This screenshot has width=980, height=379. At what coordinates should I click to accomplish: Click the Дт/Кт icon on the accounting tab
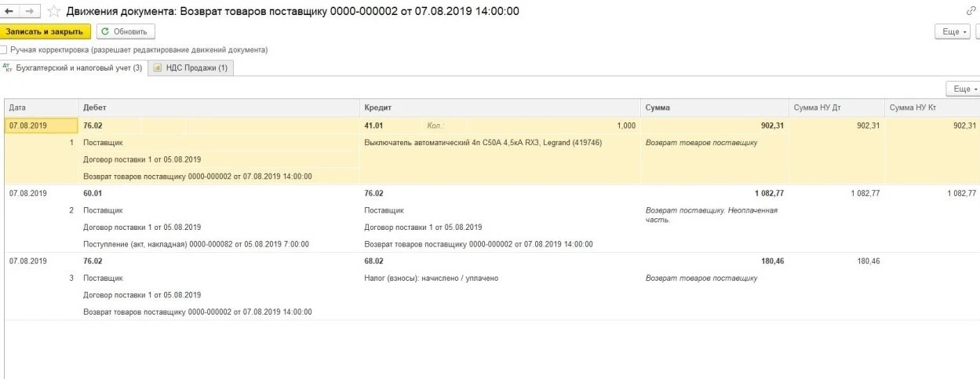tap(7, 68)
